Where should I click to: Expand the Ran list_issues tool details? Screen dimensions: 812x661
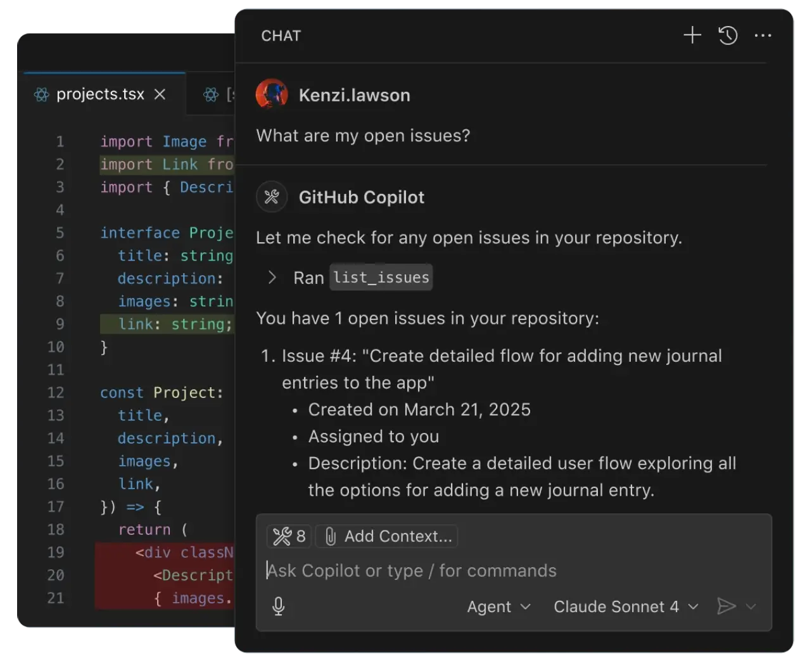pos(272,278)
